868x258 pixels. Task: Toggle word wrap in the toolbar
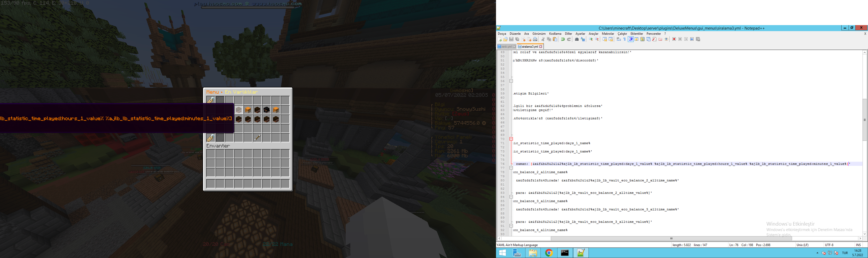tap(619, 39)
